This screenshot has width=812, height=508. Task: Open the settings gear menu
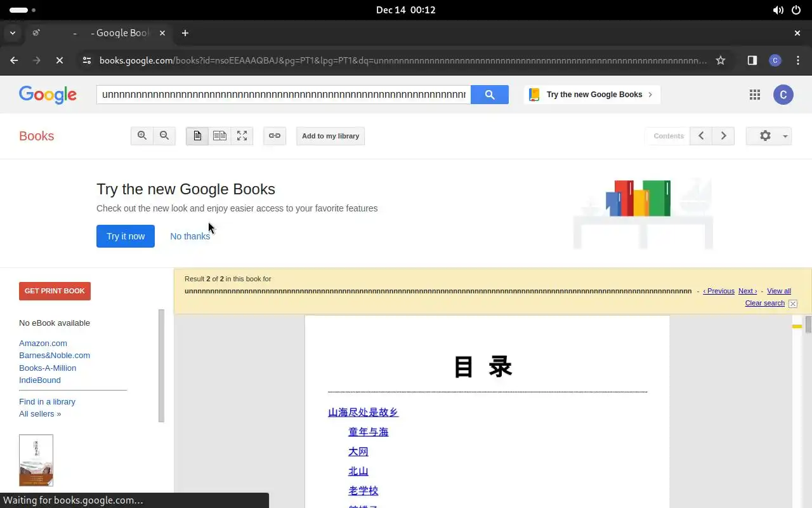click(x=769, y=136)
